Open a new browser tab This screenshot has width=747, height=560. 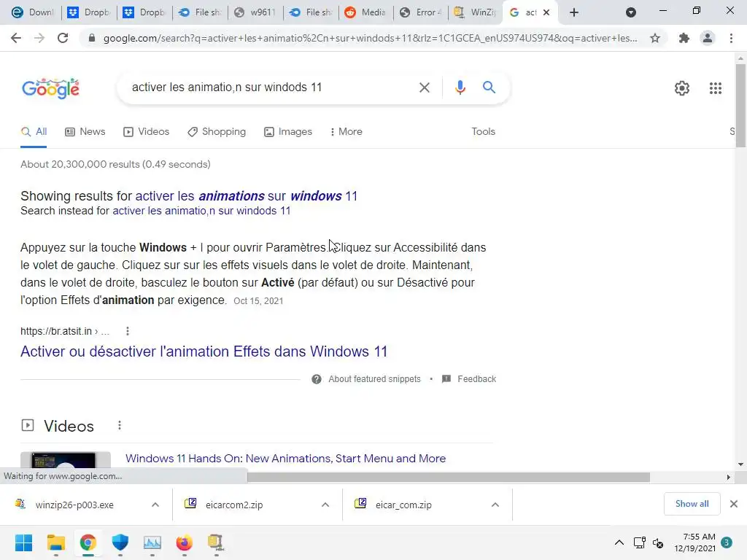pos(574,12)
